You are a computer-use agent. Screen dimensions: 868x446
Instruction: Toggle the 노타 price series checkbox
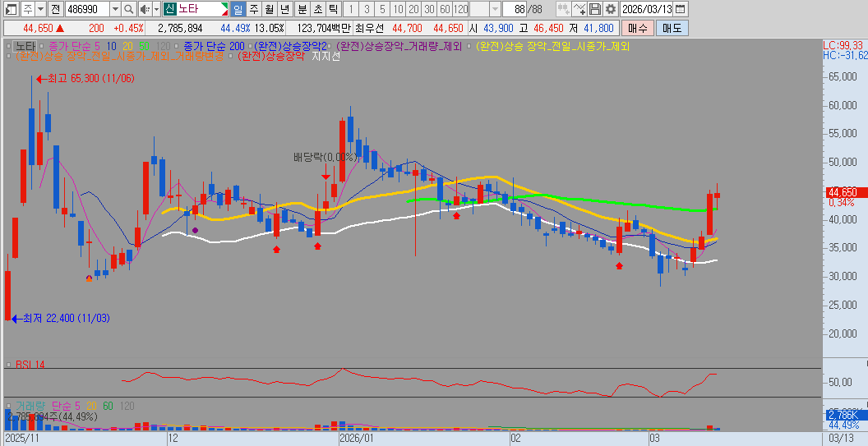coord(9,47)
